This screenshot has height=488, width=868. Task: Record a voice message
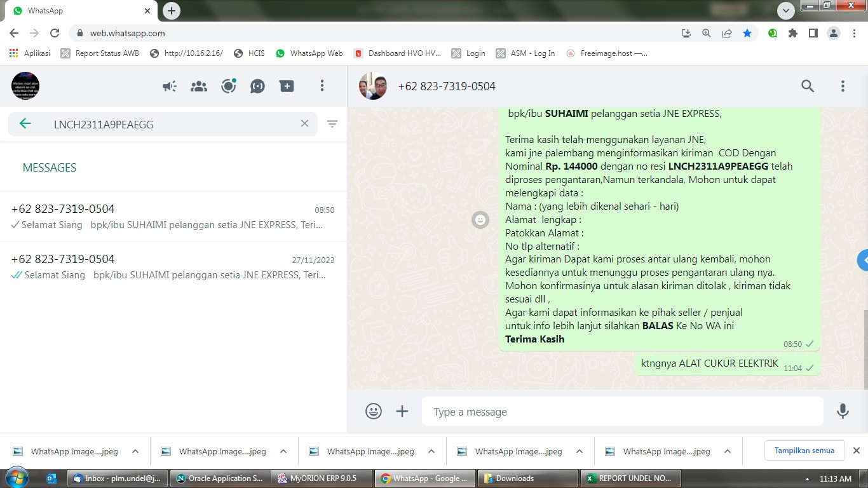click(x=843, y=411)
